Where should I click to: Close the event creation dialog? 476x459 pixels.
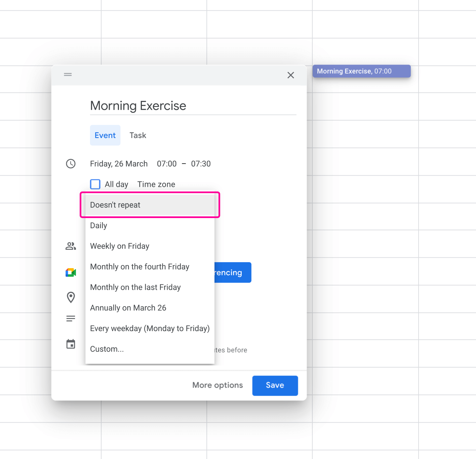tap(291, 75)
